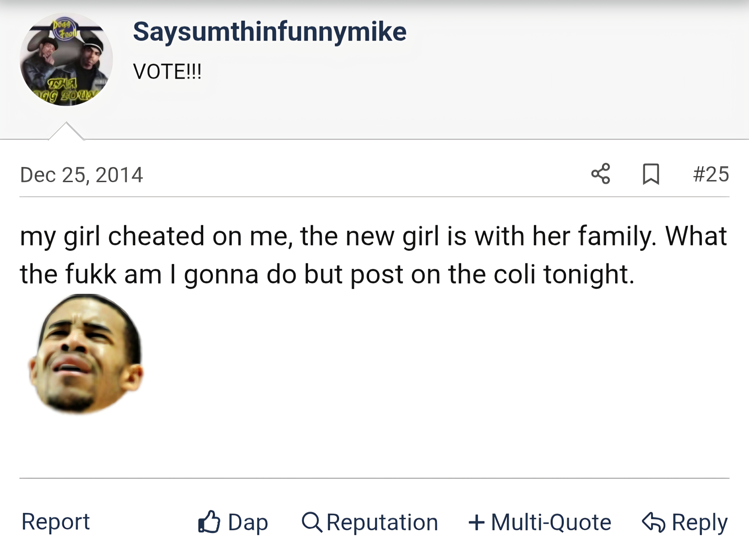Click the VOTE!!! user title
The width and height of the screenshot is (749, 560).
pos(167,71)
